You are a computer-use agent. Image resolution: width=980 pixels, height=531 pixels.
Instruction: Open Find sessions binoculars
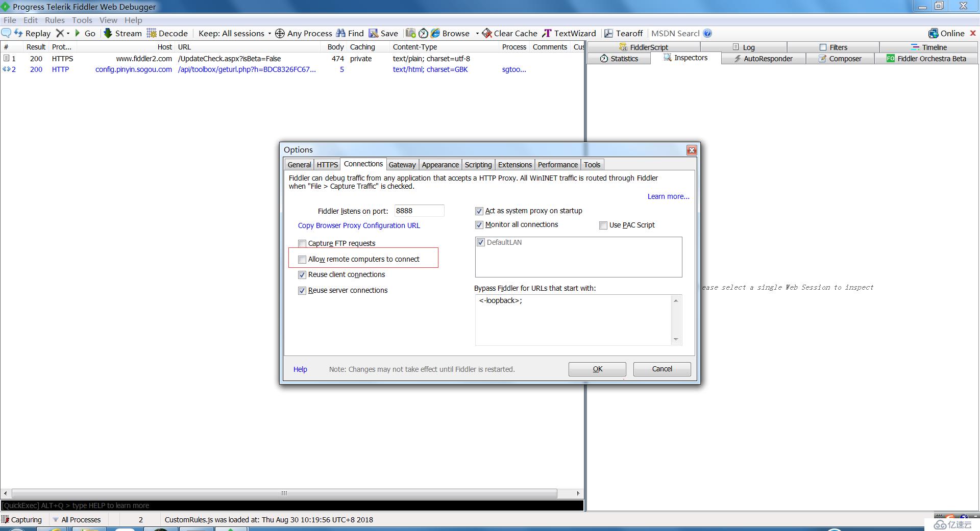(350, 33)
